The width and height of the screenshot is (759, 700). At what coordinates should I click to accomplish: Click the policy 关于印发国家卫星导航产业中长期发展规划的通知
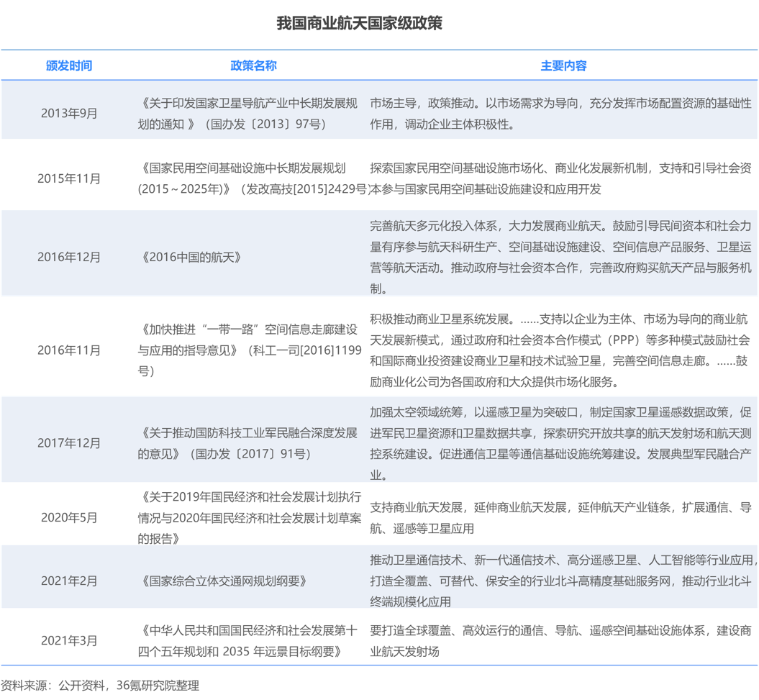(247, 113)
